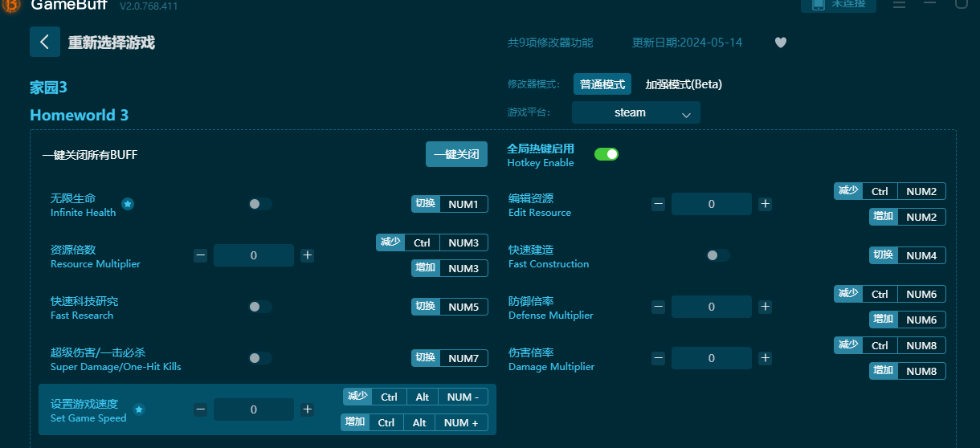This screenshot has height=448, width=980.
Task: Click the 一键关闭 button
Action: [456, 154]
